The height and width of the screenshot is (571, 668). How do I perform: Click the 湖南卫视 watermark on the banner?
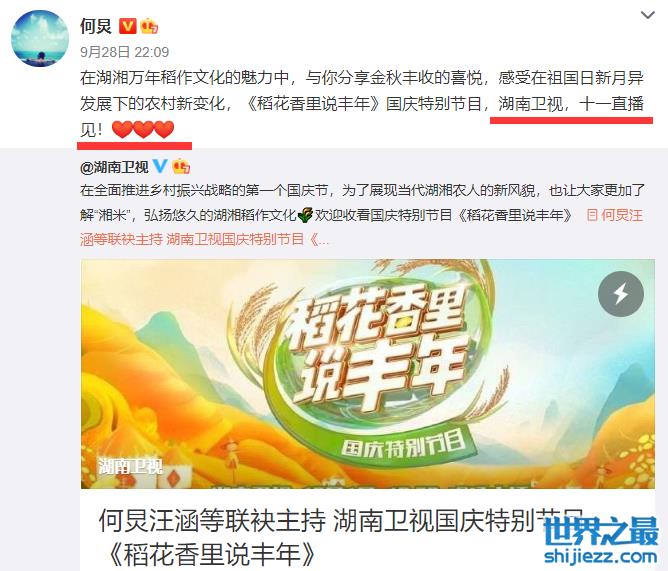pos(130,466)
